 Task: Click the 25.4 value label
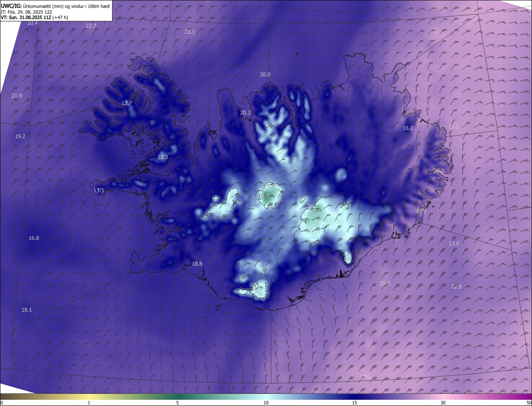pyautogui.click(x=421, y=211)
